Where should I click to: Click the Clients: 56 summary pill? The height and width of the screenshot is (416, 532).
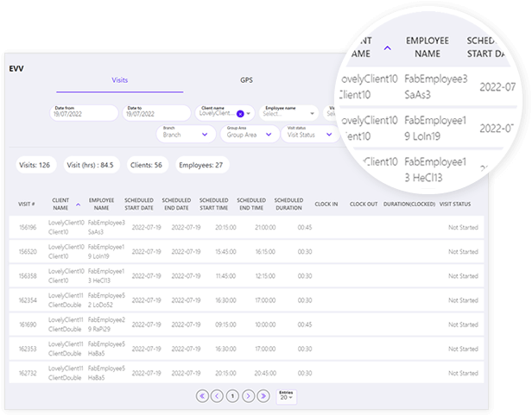147,165
